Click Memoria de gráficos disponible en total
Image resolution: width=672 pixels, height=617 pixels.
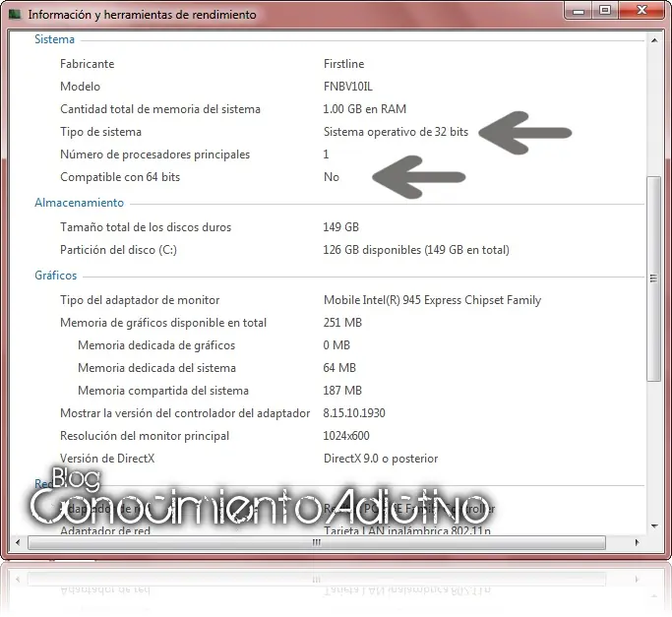163,323
